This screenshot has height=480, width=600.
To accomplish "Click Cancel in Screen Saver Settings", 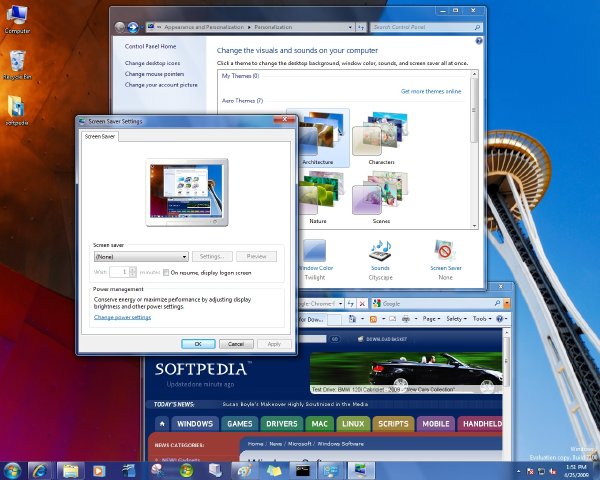I will coord(236,344).
